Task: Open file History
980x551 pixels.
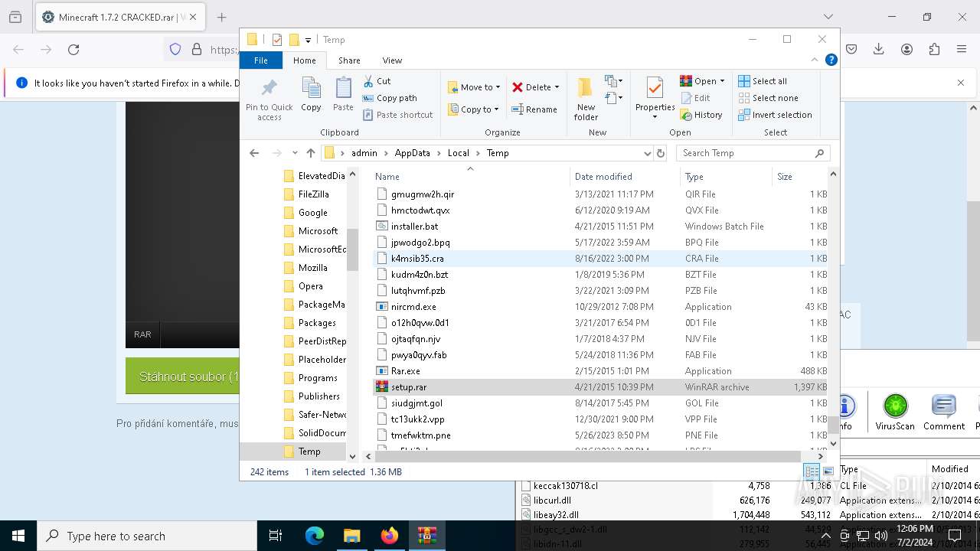Action: pos(701,115)
